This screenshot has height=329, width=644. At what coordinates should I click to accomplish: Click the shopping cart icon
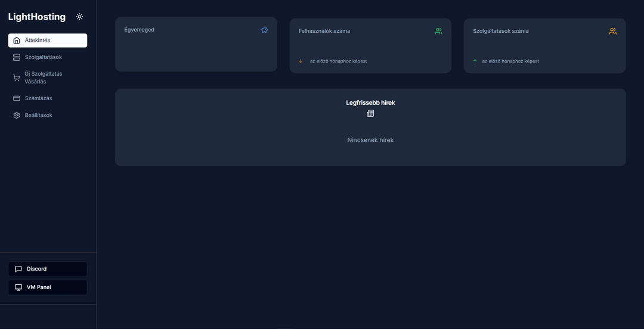pos(17,77)
